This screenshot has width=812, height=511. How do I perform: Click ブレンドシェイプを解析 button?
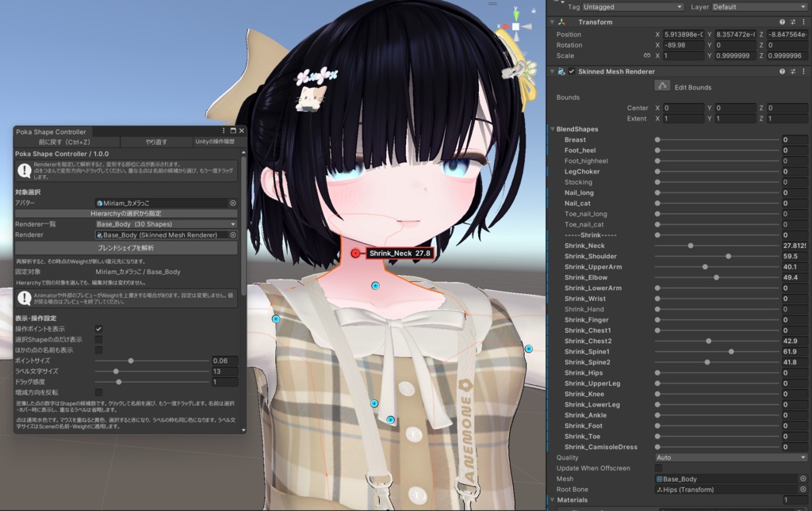pyautogui.click(x=126, y=248)
